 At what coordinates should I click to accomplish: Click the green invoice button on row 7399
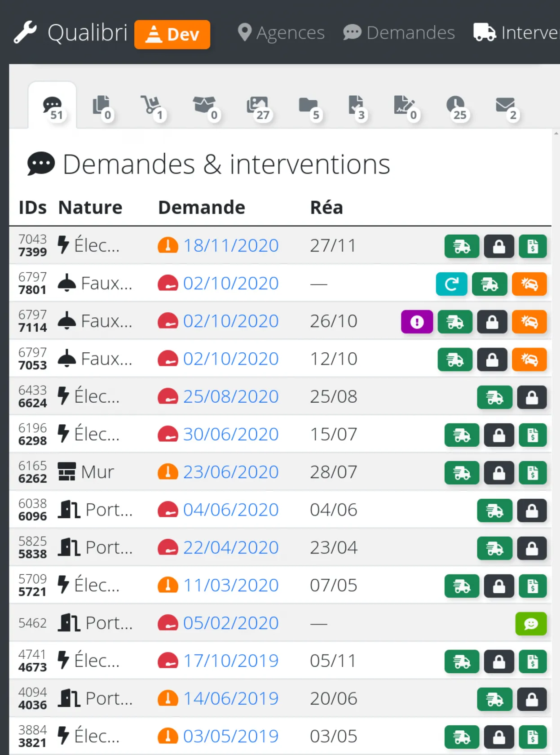[533, 246]
